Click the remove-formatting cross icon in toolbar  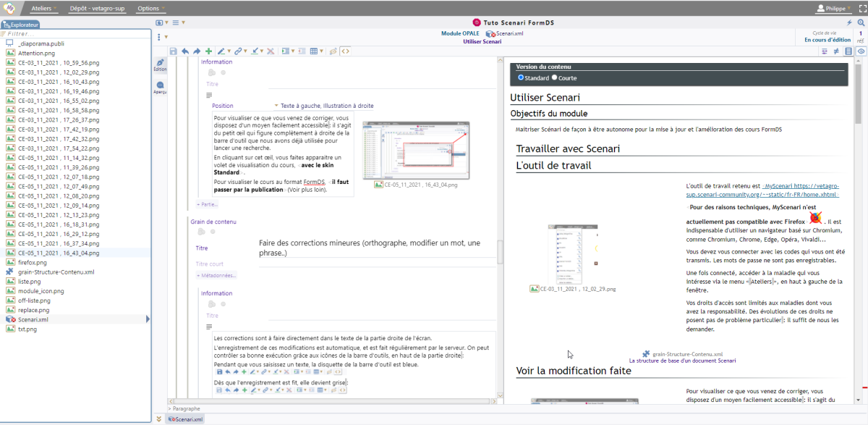[x=271, y=51]
